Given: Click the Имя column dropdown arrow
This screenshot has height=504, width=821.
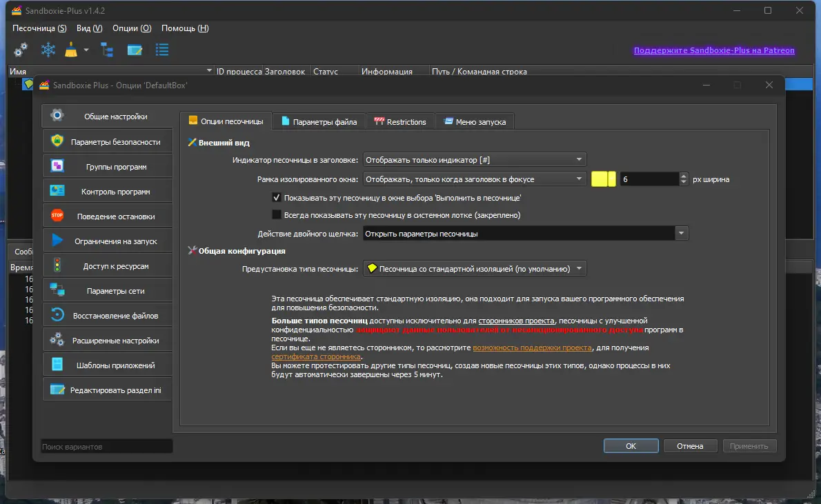Looking at the screenshot, I should [209, 70].
